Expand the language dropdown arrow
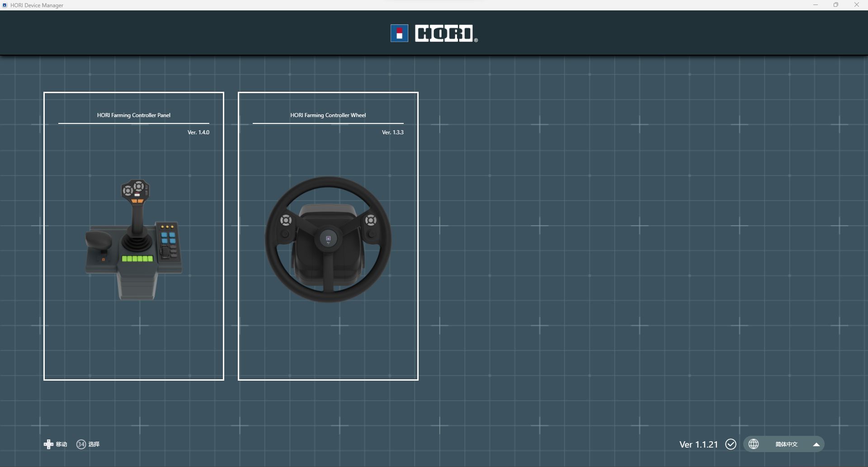This screenshot has height=467, width=868. 816,444
